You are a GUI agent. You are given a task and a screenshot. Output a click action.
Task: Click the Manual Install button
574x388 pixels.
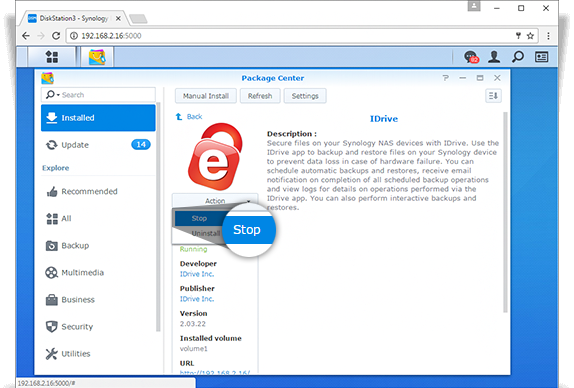click(206, 96)
